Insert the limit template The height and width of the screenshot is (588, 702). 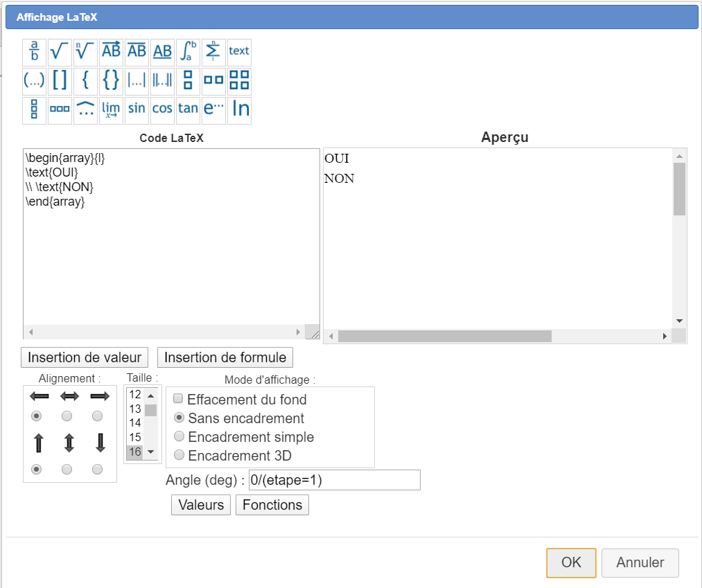(111, 109)
